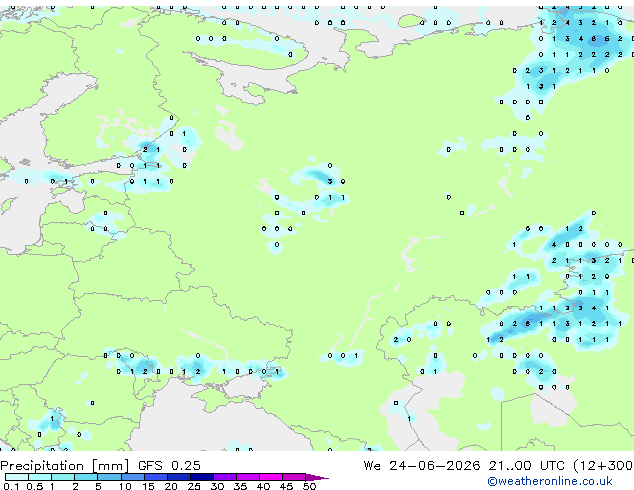
Task: Click the "21..00 UTC" time text
Action: click(526, 466)
